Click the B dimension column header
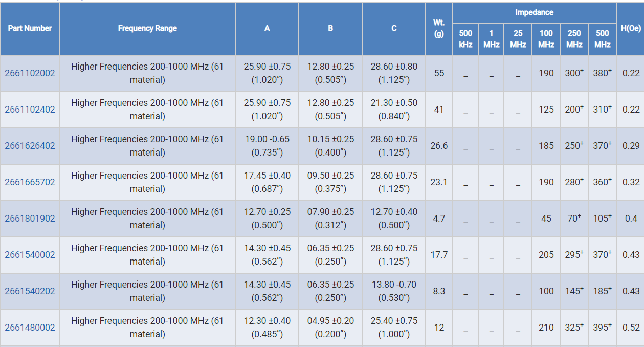The image size is (644, 347). coord(330,28)
